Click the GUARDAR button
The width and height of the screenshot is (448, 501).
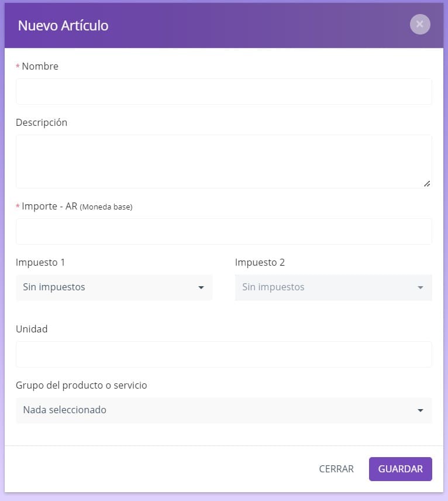[401, 469]
